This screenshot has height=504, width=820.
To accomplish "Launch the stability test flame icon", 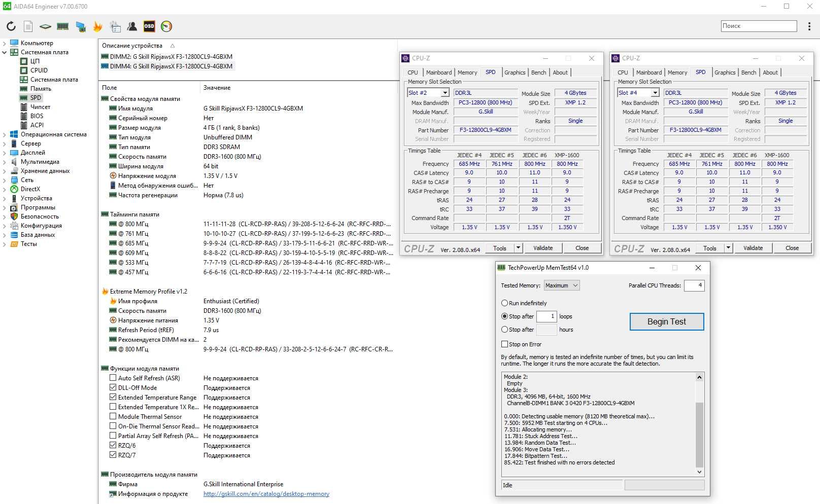I will click(x=98, y=26).
